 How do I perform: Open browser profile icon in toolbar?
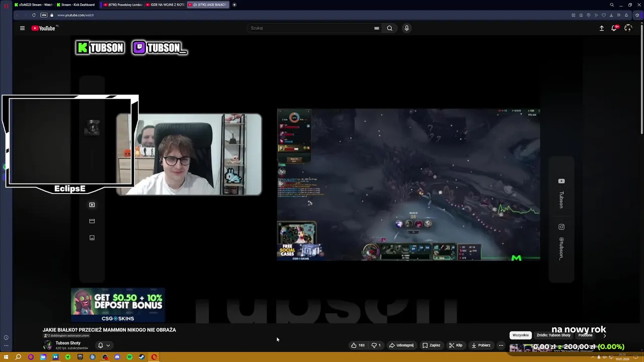(626, 15)
